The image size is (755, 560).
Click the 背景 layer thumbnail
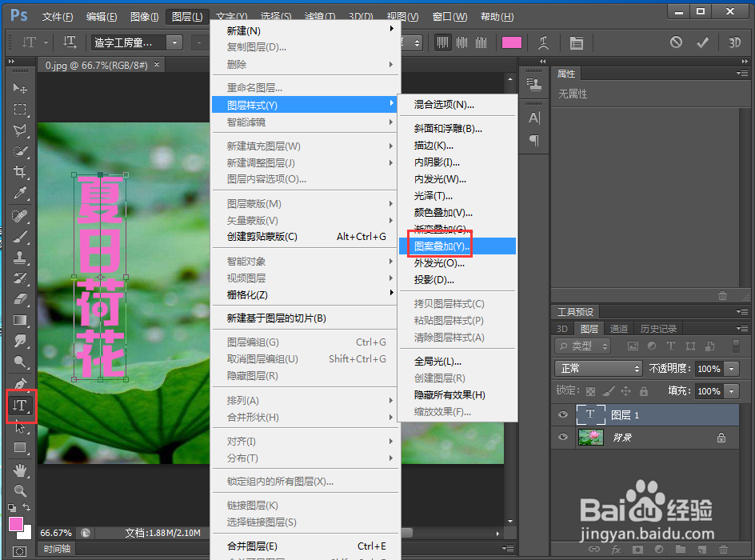coord(590,437)
